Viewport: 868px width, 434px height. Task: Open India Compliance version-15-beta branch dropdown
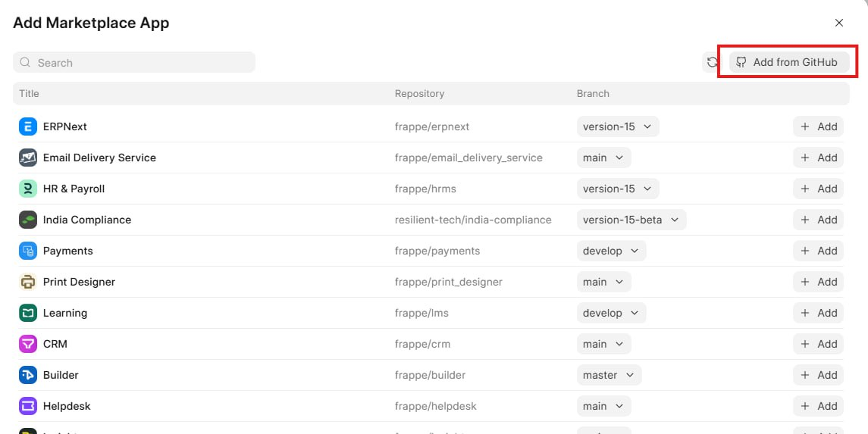(x=631, y=220)
